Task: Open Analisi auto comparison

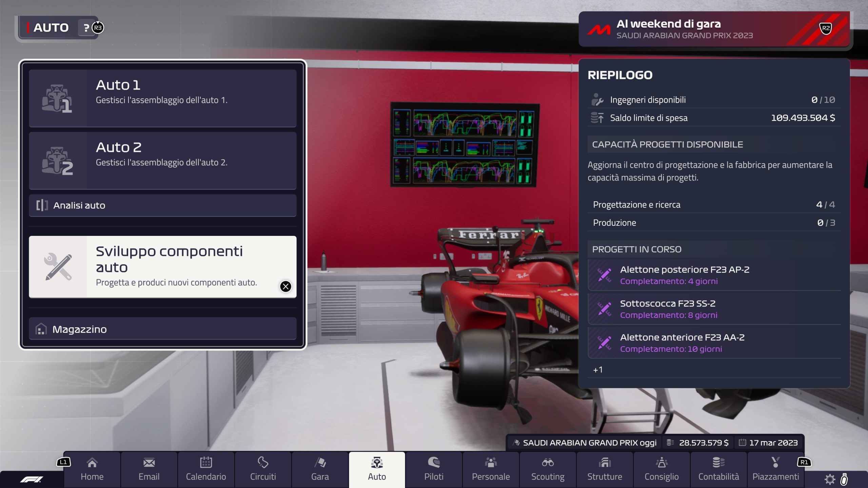Action: pyautogui.click(x=162, y=205)
